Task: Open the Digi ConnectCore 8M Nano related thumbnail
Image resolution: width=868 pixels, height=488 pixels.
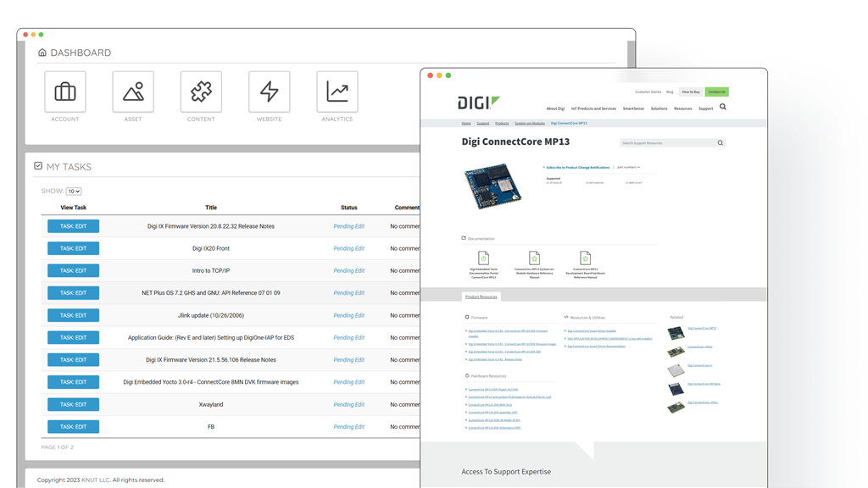Action: click(x=676, y=389)
